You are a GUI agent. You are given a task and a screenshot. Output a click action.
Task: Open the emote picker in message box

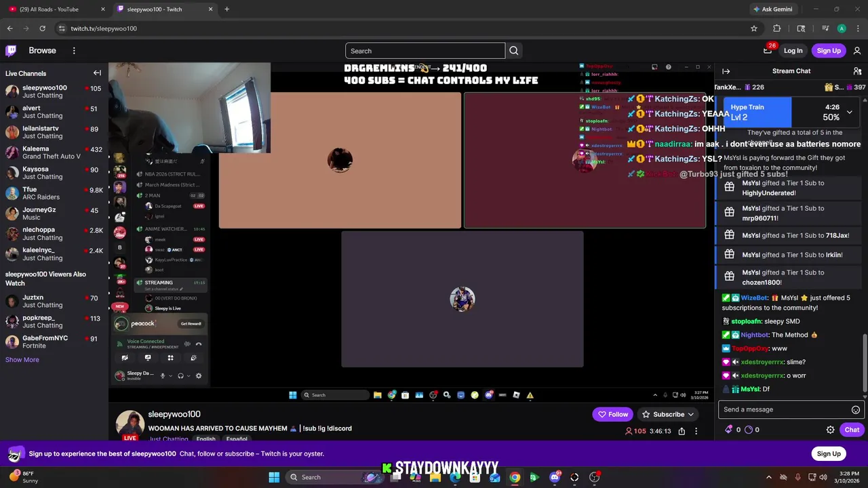tap(856, 409)
